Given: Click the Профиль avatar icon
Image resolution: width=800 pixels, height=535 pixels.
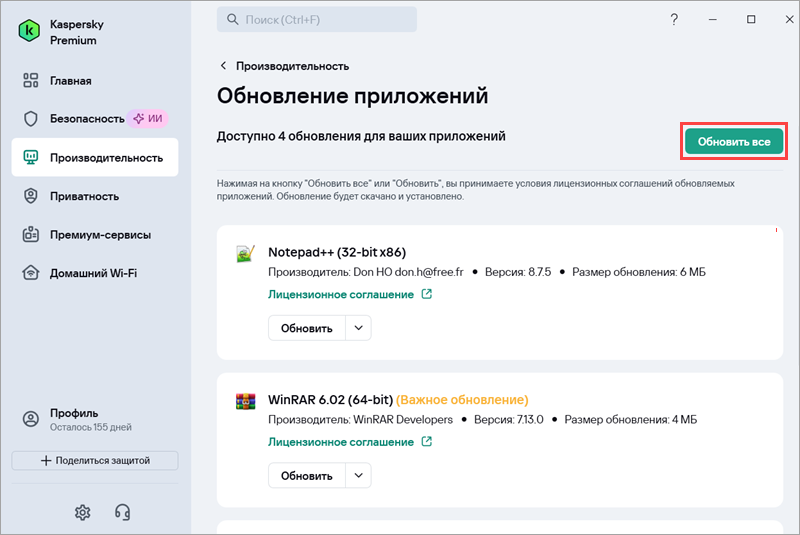Looking at the screenshot, I should coord(31,419).
